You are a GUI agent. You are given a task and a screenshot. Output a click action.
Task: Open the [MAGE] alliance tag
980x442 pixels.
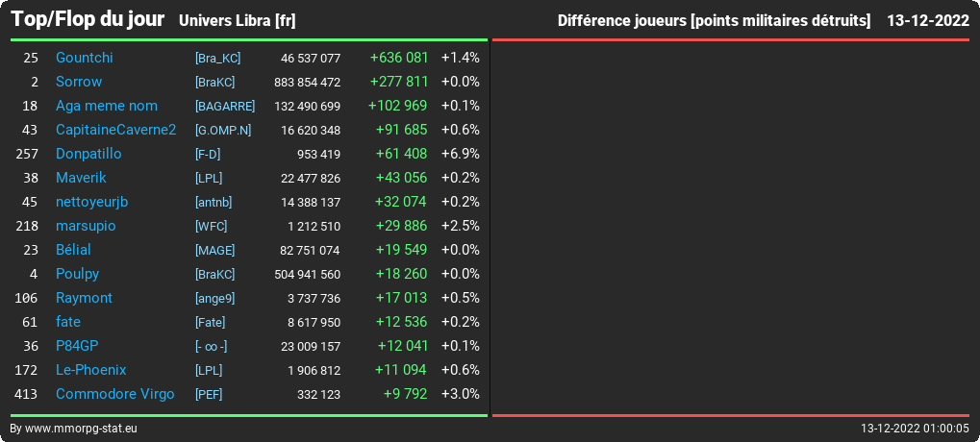tap(215, 251)
